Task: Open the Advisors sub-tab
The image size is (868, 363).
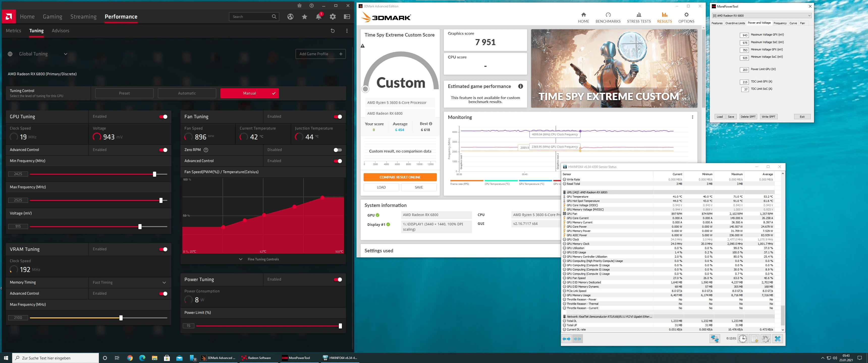Action: [x=60, y=31]
